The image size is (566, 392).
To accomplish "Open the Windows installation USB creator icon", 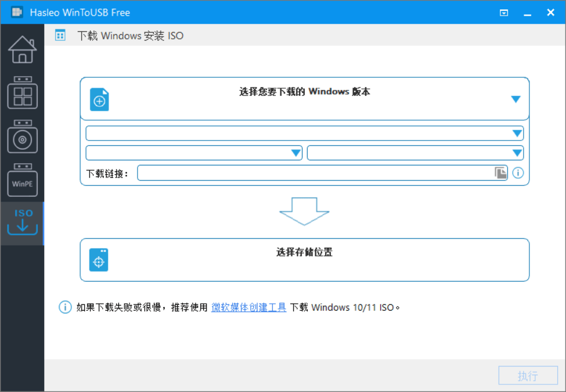I will [x=23, y=136].
